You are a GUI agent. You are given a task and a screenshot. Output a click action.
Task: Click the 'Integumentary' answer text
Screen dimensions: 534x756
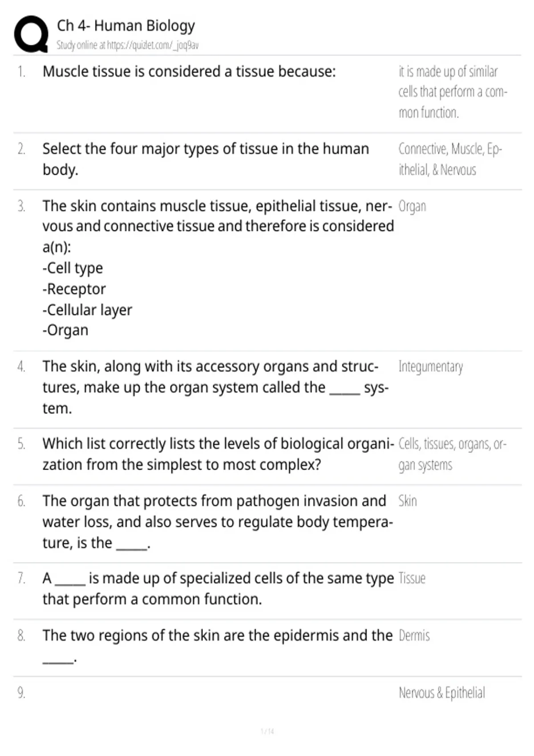pos(431,367)
